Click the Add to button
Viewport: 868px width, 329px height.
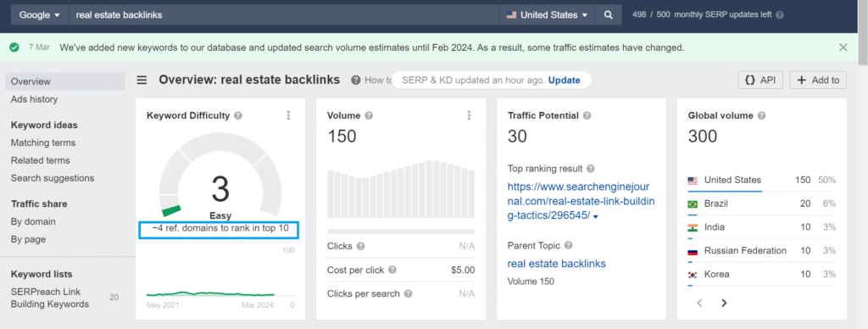point(818,81)
